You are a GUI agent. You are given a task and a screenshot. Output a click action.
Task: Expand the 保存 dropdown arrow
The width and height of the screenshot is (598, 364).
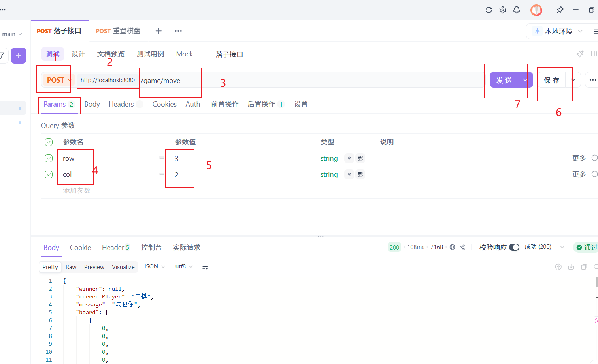click(x=573, y=80)
